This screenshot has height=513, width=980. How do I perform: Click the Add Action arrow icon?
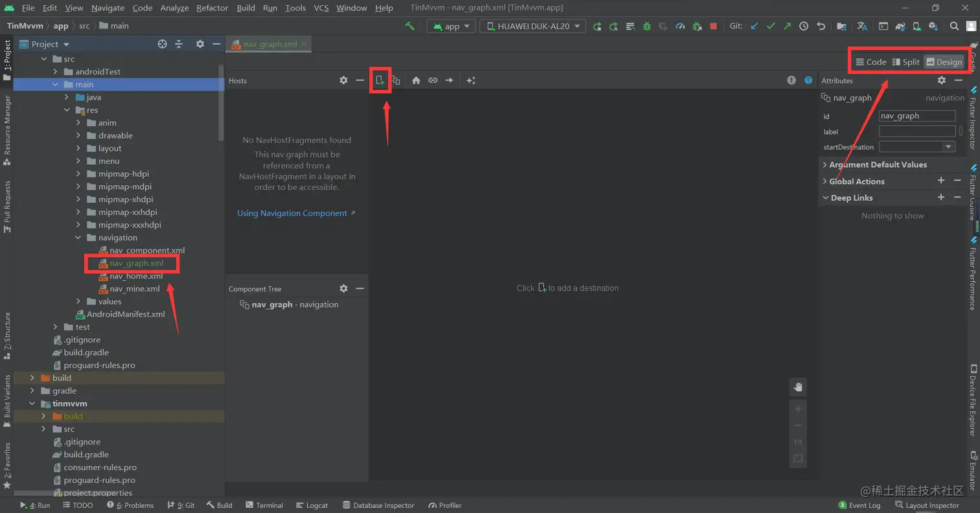(x=449, y=80)
